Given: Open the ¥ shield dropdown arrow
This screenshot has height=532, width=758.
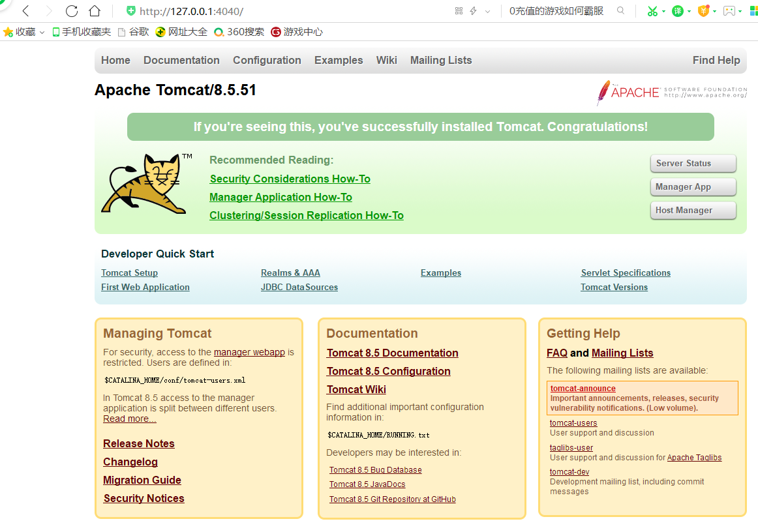Looking at the screenshot, I should pyautogui.click(x=714, y=11).
